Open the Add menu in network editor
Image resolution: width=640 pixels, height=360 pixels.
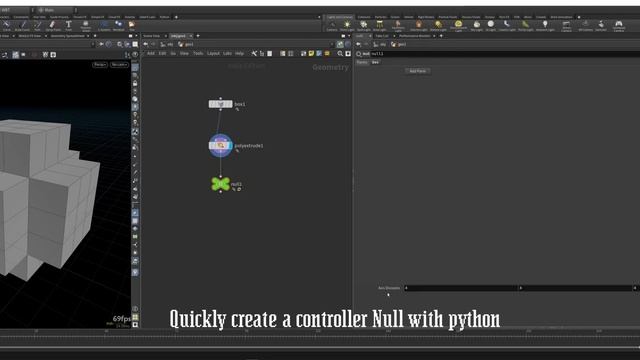click(151, 53)
